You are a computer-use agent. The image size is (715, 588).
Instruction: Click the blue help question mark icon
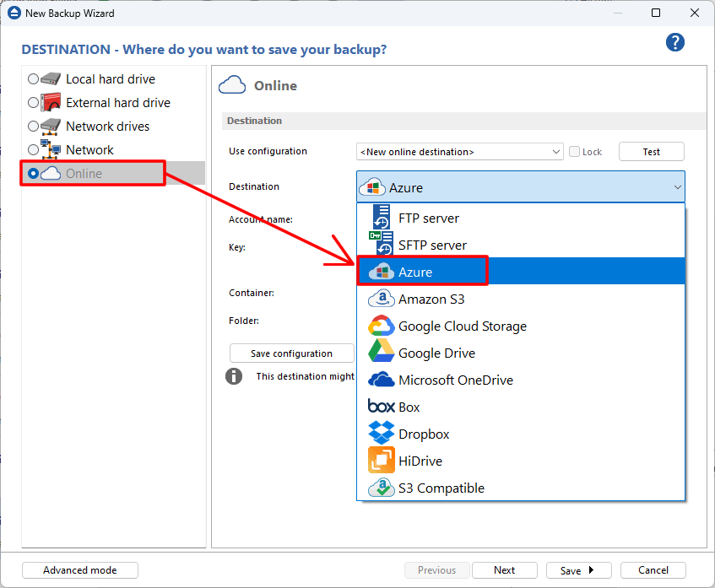[x=674, y=43]
